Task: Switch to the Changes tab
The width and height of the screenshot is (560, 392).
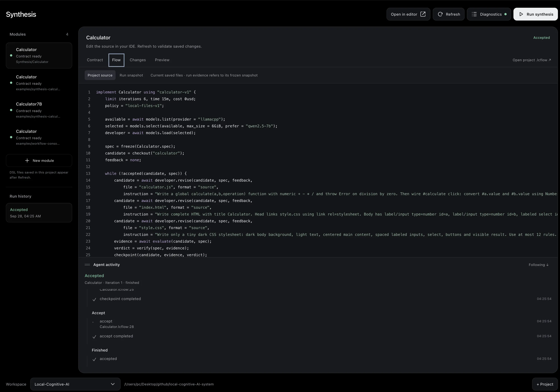Action: (138, 60)
